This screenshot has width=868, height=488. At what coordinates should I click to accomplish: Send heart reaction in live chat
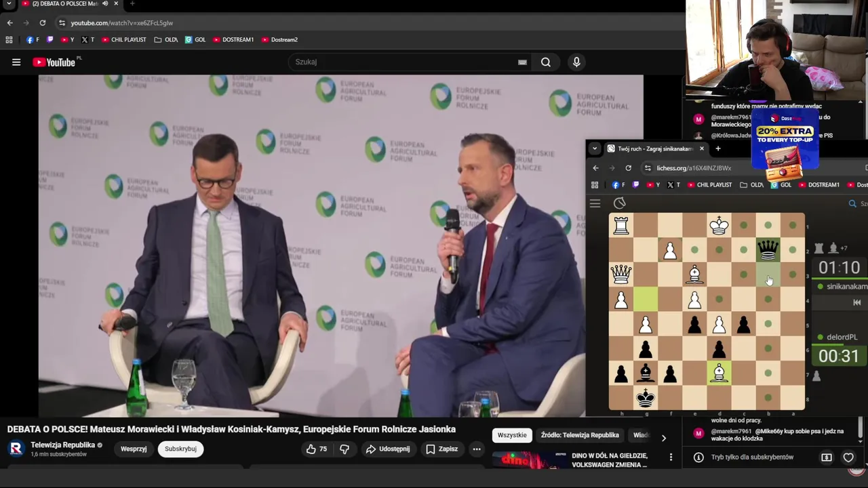tap(848, 457)
